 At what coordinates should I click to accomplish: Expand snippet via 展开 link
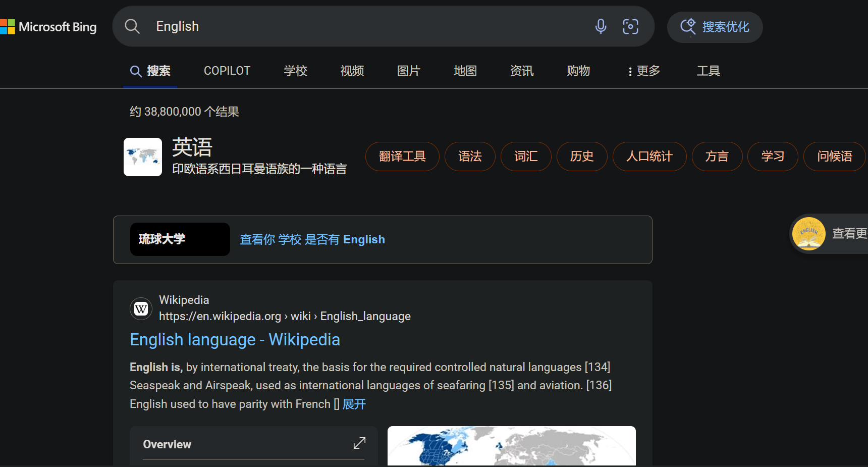point(354,404)
